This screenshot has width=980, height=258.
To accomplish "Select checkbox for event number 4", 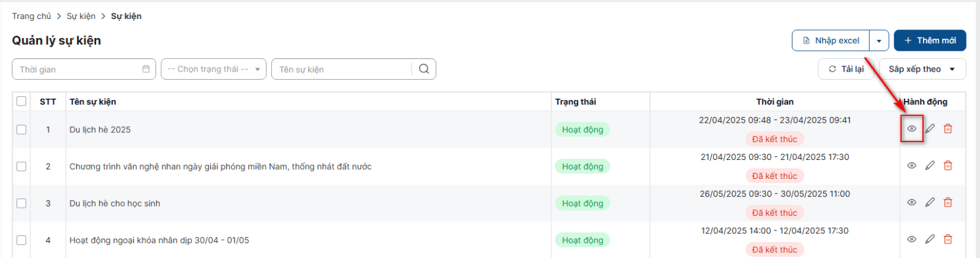I will pos(21,240).
